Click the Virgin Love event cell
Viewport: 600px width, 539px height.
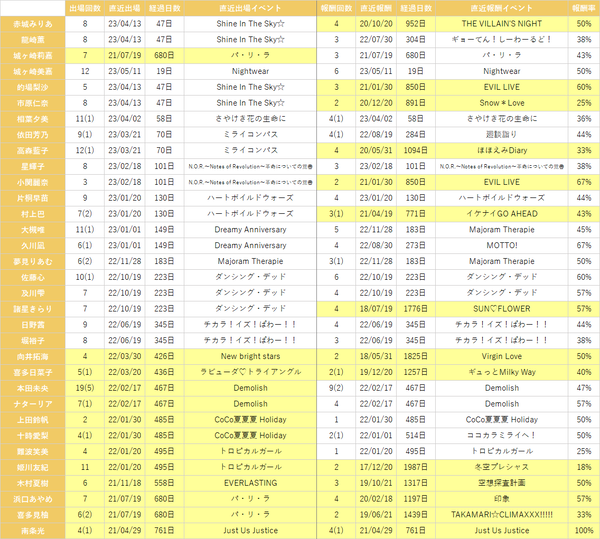click(x=502, y=357)
